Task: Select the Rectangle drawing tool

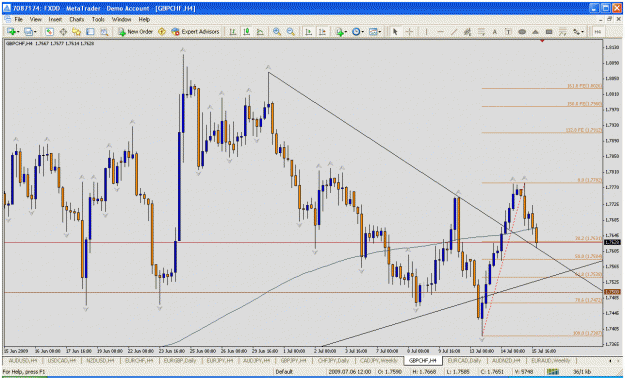Action: coord(549,32)
